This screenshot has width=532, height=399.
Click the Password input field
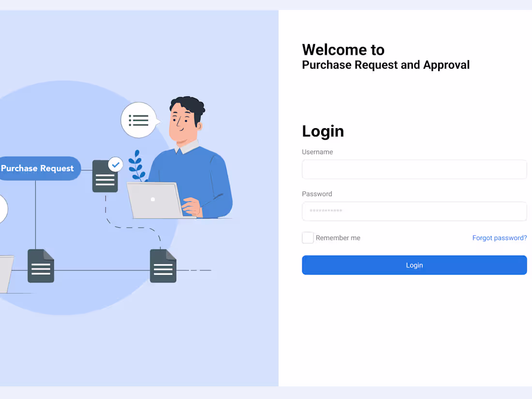(414, 211)
